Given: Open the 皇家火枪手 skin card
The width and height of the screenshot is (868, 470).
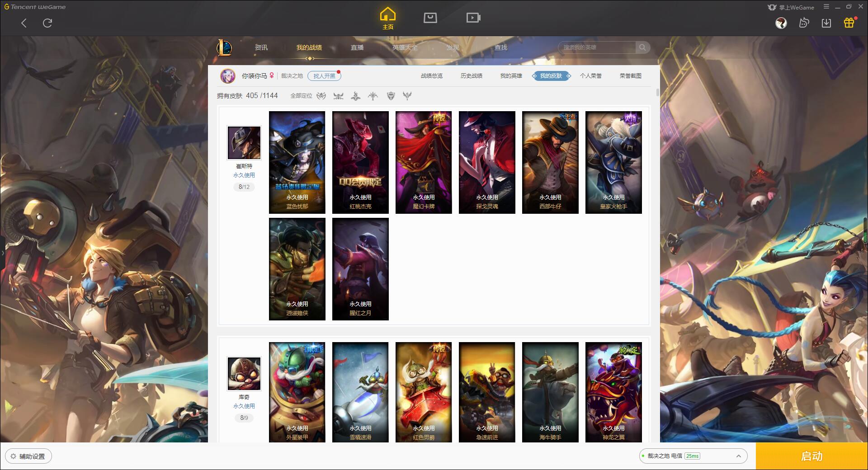Looking at the screenshot, I should click(613, 162).
